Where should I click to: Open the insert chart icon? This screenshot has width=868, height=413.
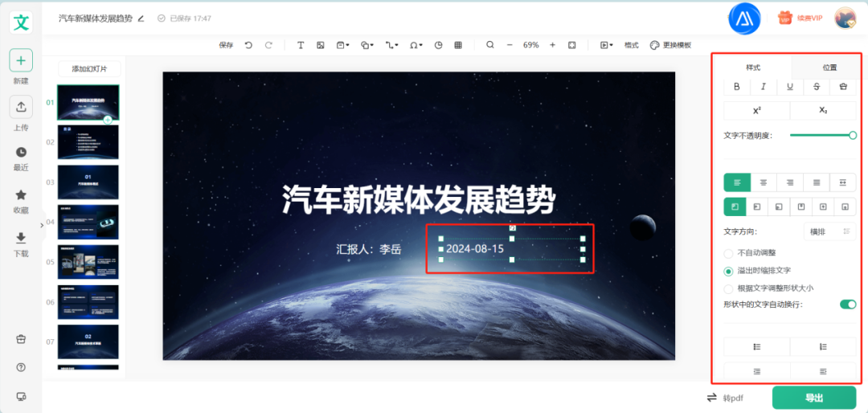(x=439, y=45)
